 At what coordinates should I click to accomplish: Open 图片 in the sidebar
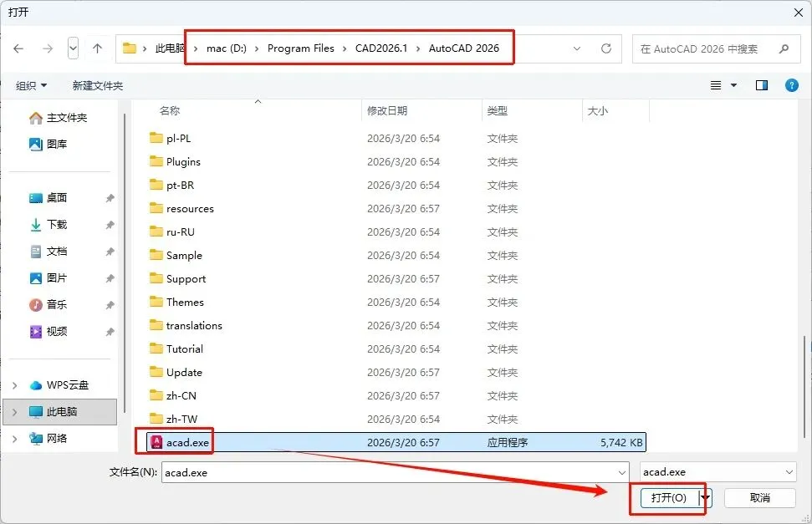[49, 278]
